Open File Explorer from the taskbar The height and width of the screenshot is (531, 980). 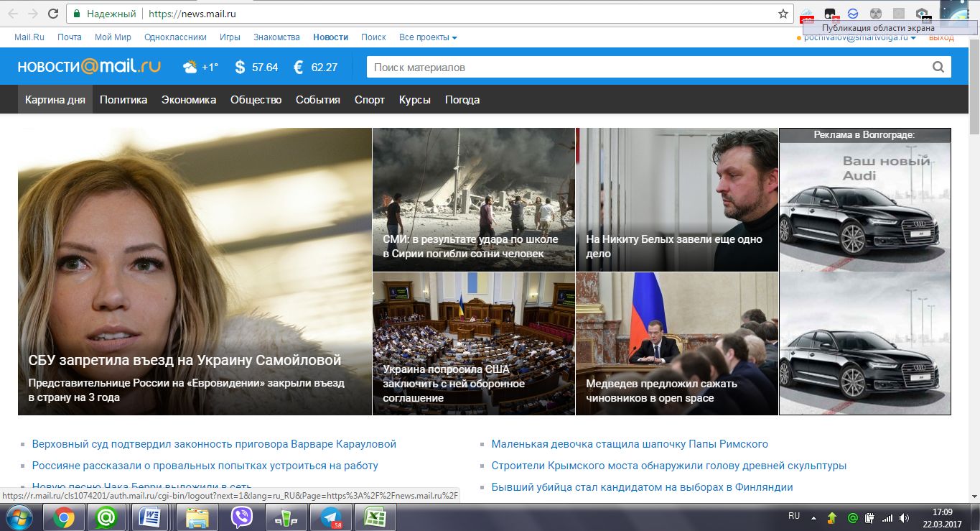[196, 517]
